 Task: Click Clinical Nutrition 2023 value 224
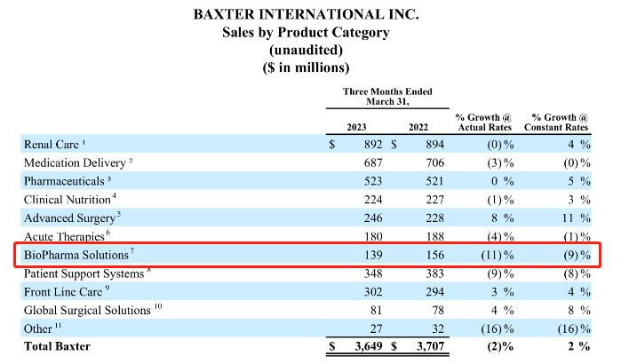point(373,200)
